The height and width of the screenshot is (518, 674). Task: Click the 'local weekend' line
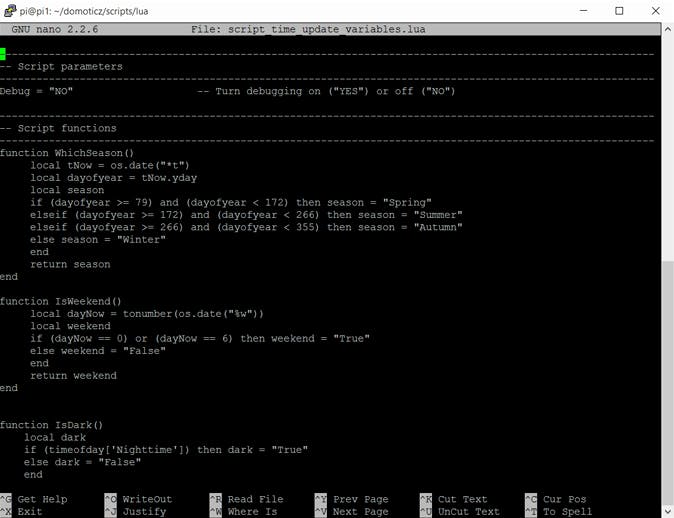[70, 326]
